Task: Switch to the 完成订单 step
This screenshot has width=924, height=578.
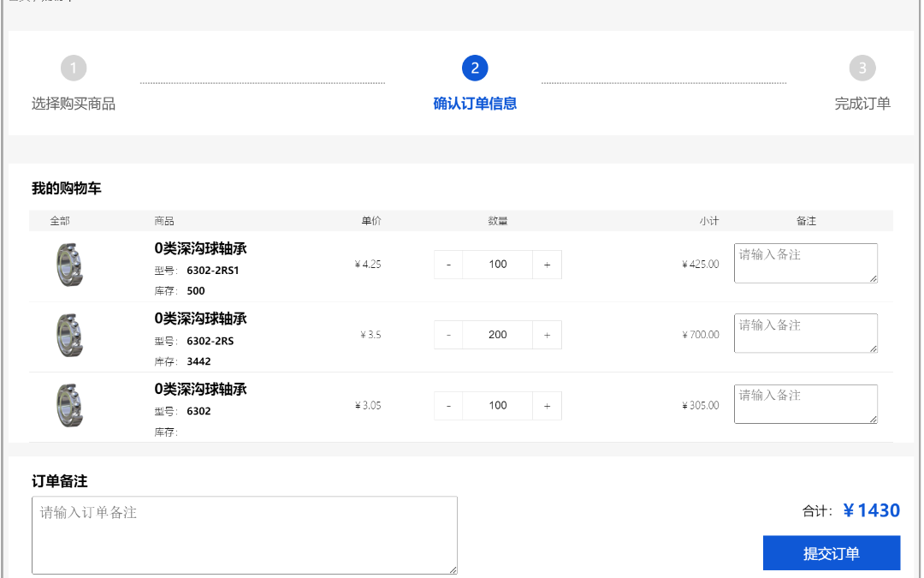Action: (862, 103)
